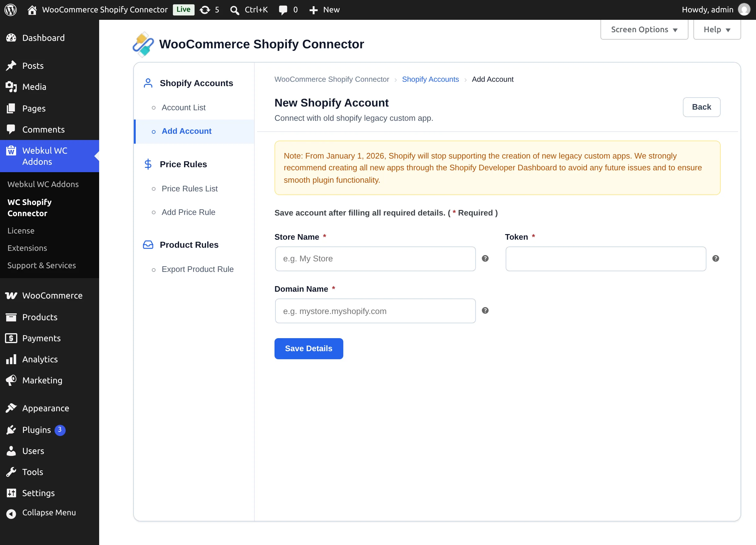
Task: Click the plus New icon
Action: (313, 10)
